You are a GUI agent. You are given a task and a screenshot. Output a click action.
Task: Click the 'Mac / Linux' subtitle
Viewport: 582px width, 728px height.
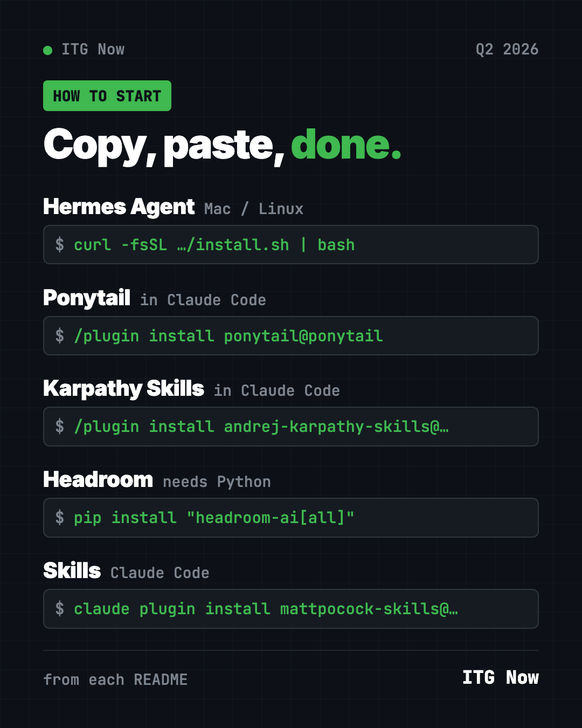pyautogui.click(x=254, y=209)
